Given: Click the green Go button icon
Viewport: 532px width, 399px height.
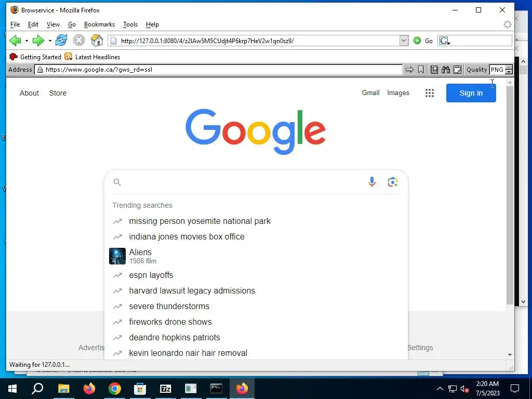Looking at the screenshot, I should (417, 41).
